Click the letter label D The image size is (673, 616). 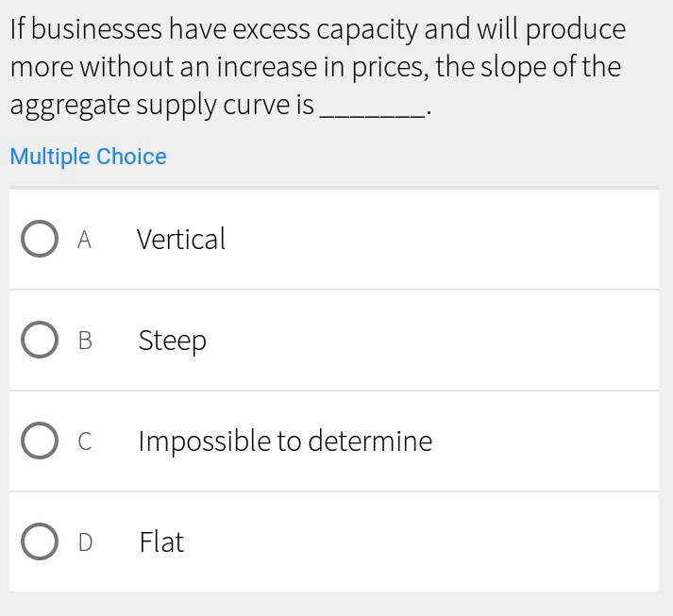[85, 541]
